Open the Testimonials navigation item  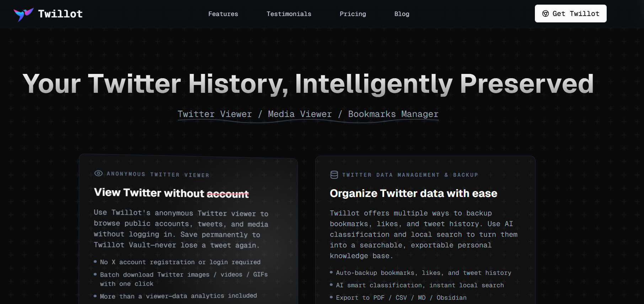289,14
